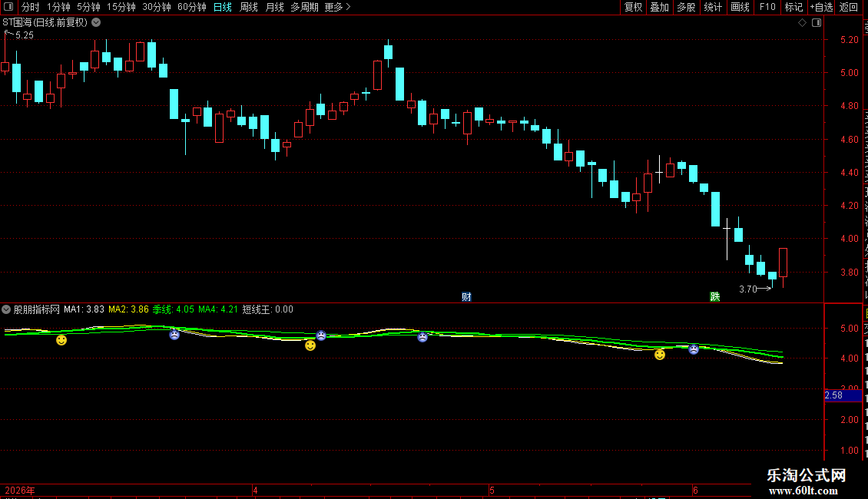
Task: Open F10 company information
Action: pos(767,7)
